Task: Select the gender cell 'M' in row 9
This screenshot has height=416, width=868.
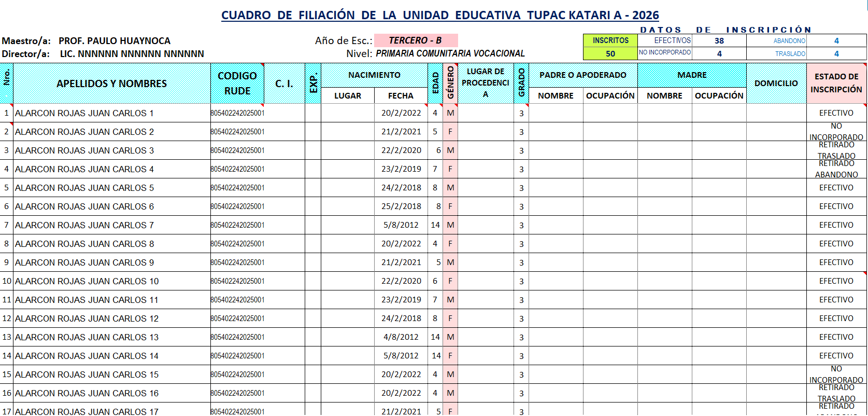Action: [450, 262]
